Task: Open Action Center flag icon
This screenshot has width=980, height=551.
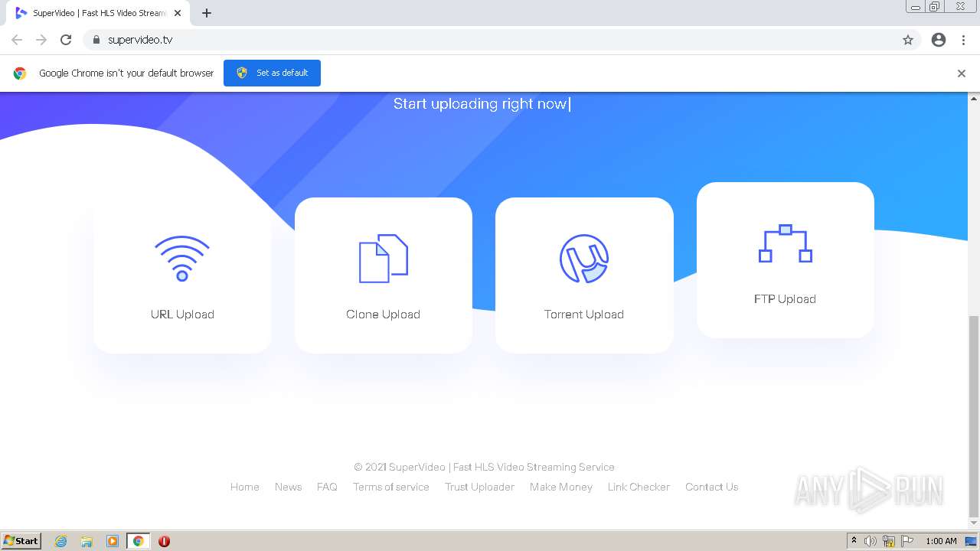Action: point(907,541)
